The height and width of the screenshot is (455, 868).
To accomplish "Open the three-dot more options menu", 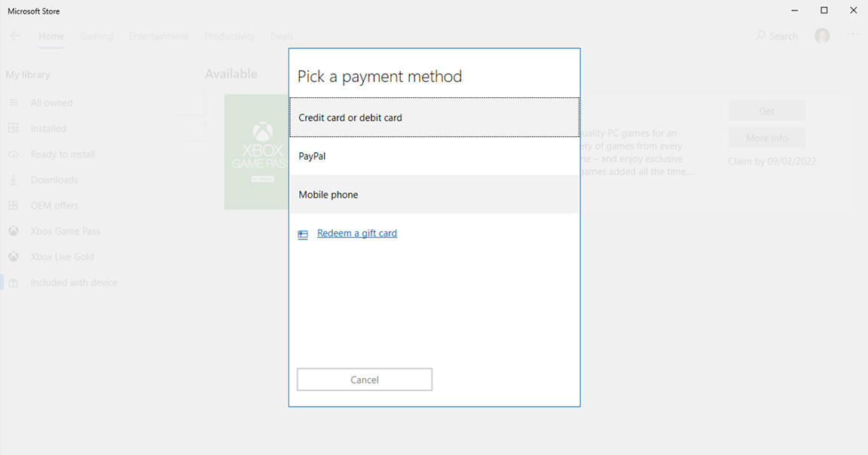I will click(x=852, y=35).
